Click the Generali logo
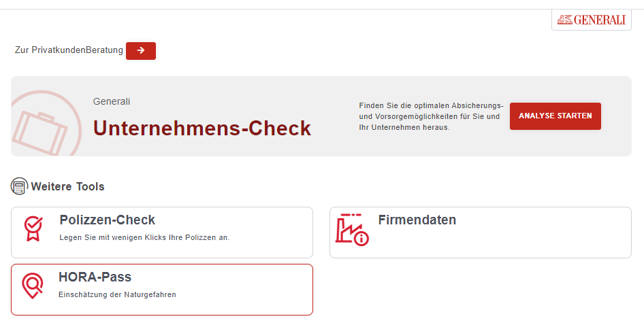The width and height of the screenshot is (644, 325). tap(592, 20)
